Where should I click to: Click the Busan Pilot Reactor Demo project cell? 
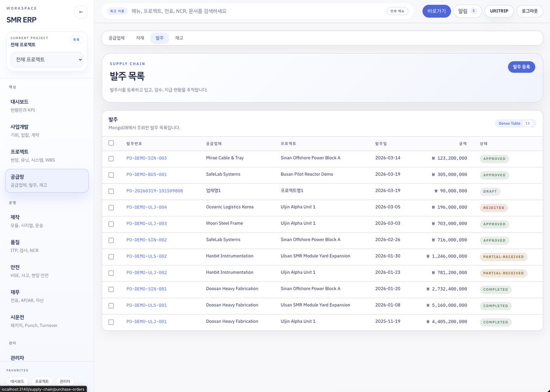pyautogui.click(x=307, y=174)
